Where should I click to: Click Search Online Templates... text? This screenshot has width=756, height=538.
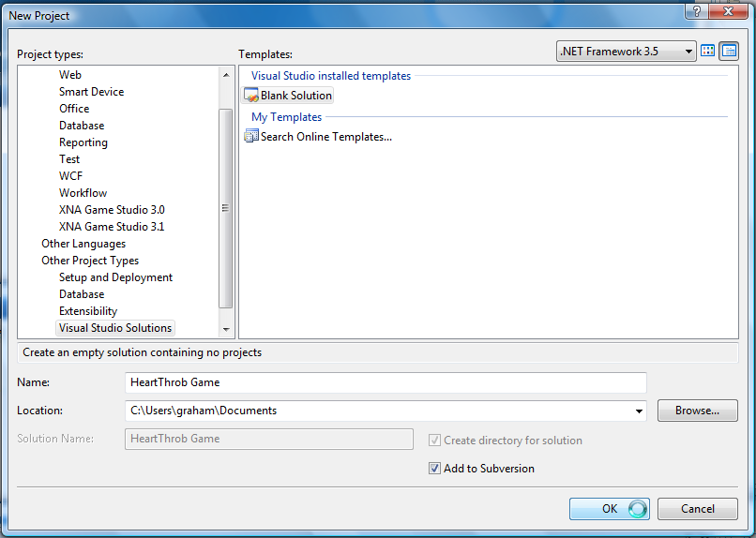325,137
